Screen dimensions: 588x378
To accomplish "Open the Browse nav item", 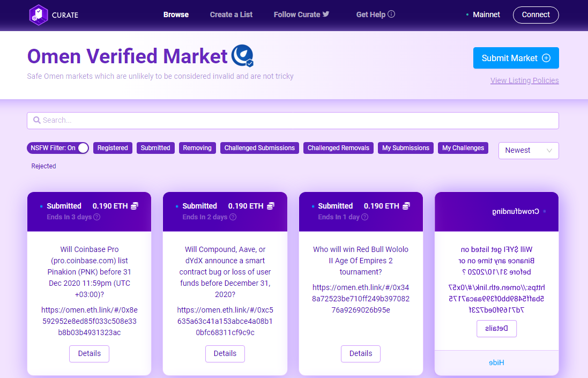I will tap(176, 14).
